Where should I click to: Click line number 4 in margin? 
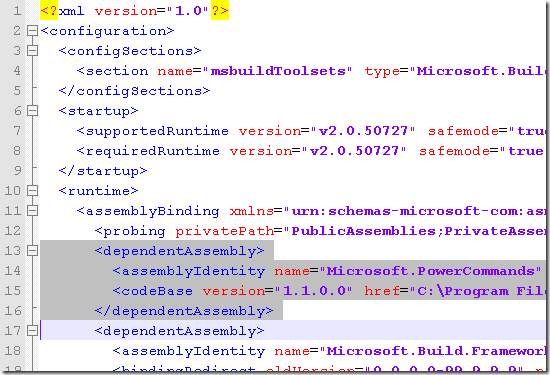[17, 71]
